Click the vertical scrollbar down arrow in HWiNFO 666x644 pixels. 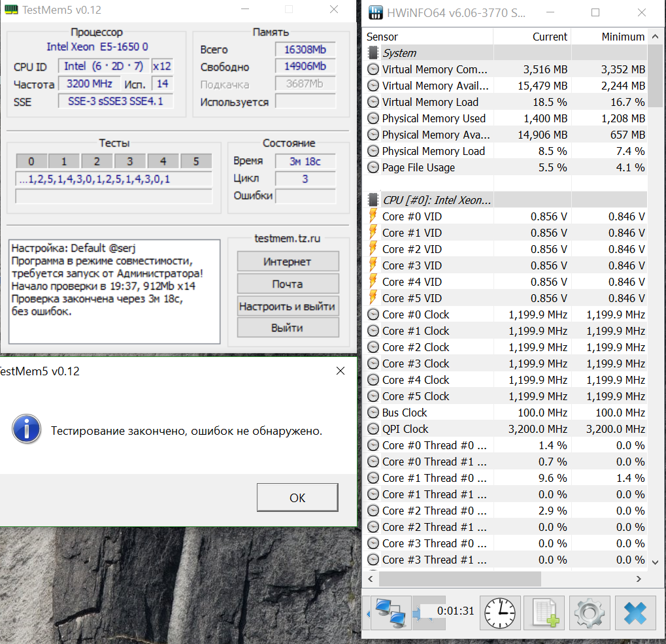click(x=655, y=562)
